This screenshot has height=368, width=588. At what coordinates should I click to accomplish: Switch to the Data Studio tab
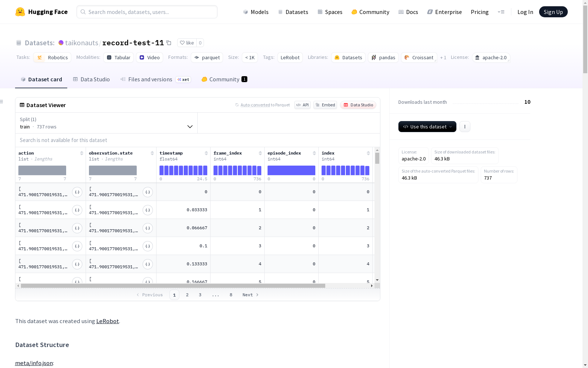click(x=91, y=79)
